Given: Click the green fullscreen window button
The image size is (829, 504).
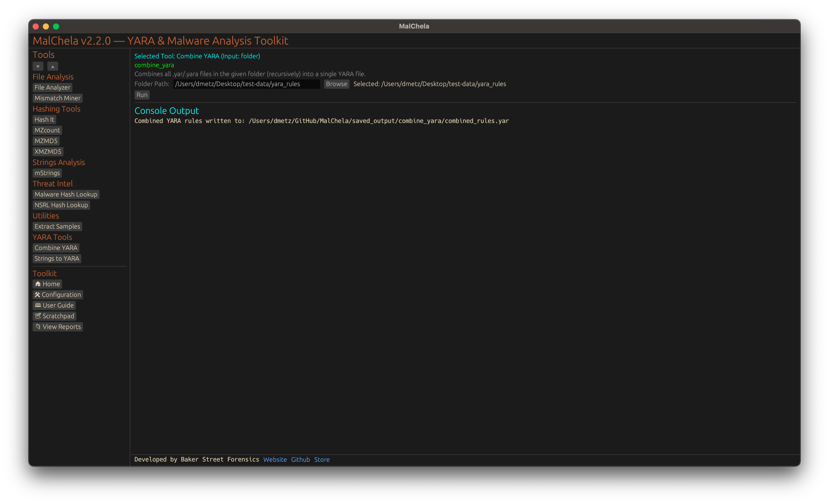Looking at the screenshot, I should point(56,26).
